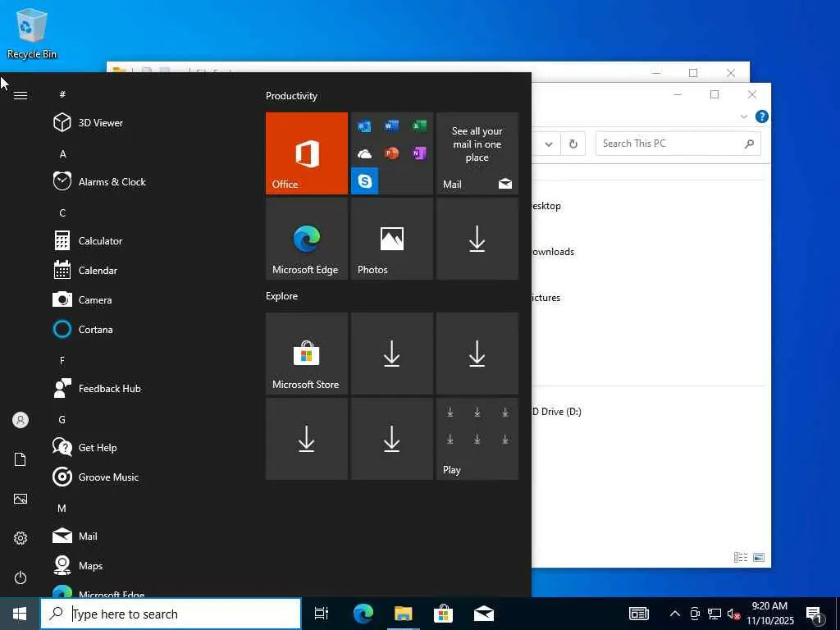Open the Photos tile
Screen dimensions: 840x630
click(391, 239)
